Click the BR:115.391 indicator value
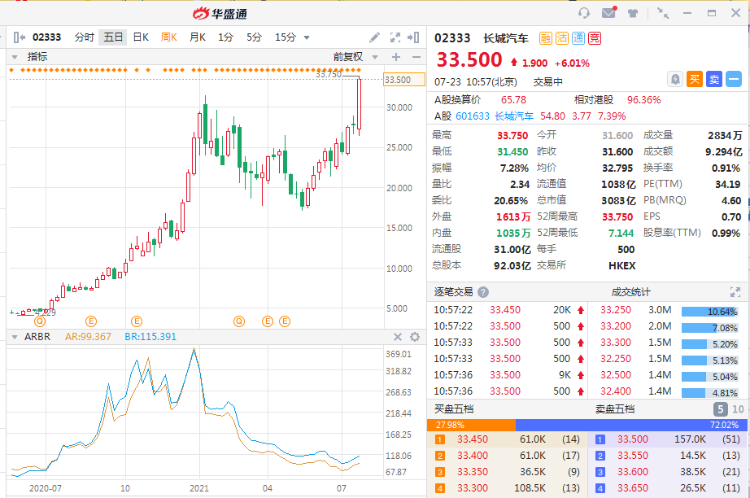The height and width of the screenshot is (498, 750). tap(150, 337)
